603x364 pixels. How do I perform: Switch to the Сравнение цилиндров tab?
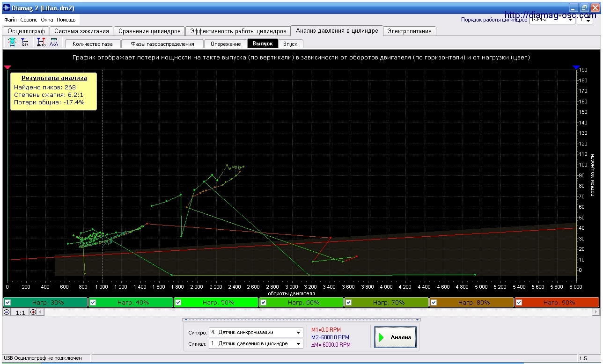tap(149, 31)
